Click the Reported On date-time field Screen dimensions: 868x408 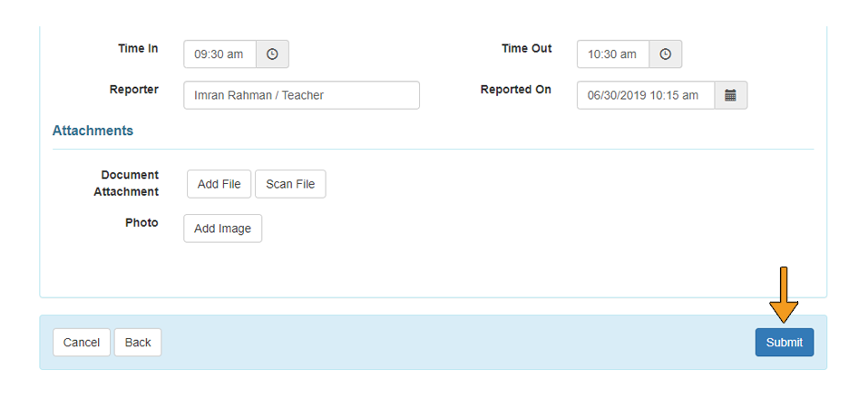645,95
